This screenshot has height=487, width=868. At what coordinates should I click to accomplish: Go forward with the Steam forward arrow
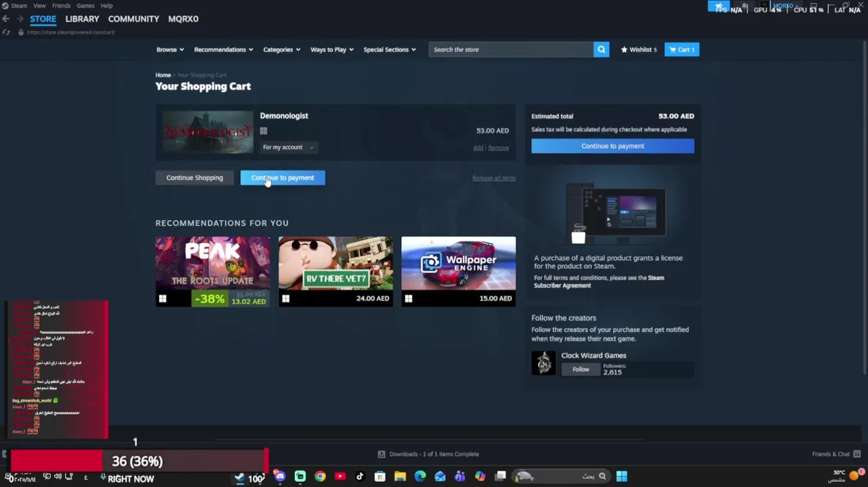(20, 20)
